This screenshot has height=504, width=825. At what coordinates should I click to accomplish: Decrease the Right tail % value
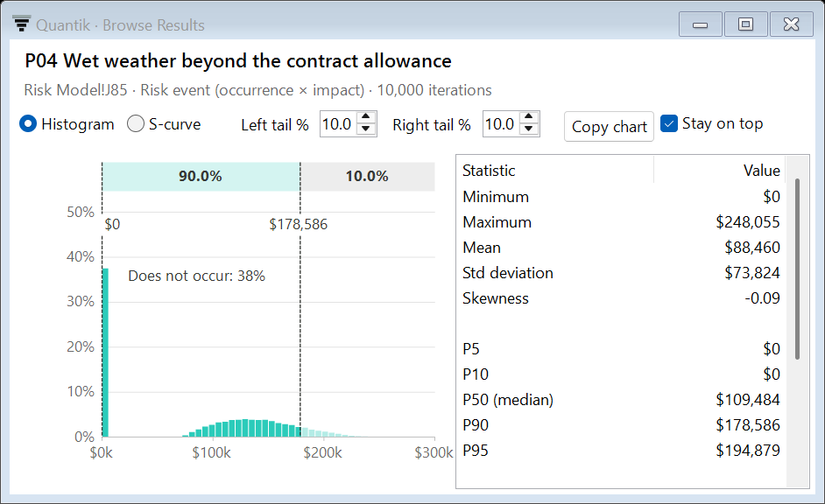pyautogui.click(x=529, y=129)
